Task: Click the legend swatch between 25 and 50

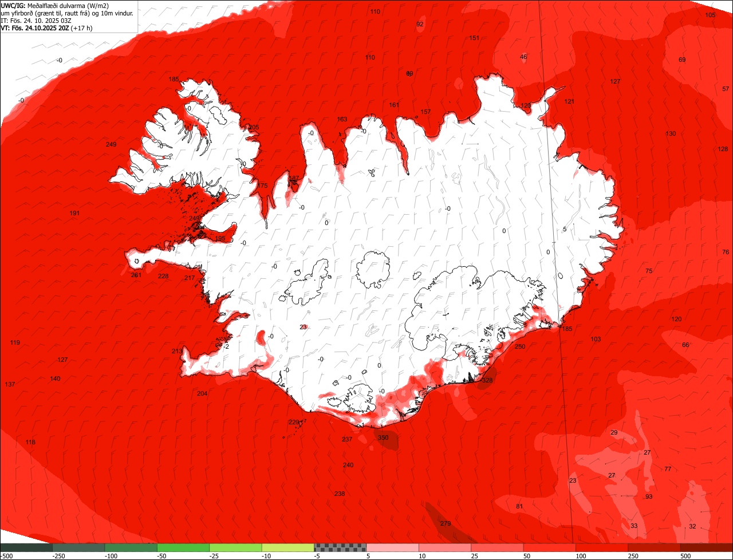Action: click(x=497, y=547)
